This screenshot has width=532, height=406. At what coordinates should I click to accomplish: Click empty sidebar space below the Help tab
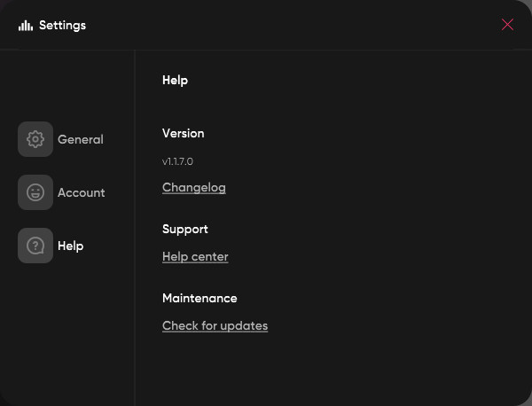66,337
